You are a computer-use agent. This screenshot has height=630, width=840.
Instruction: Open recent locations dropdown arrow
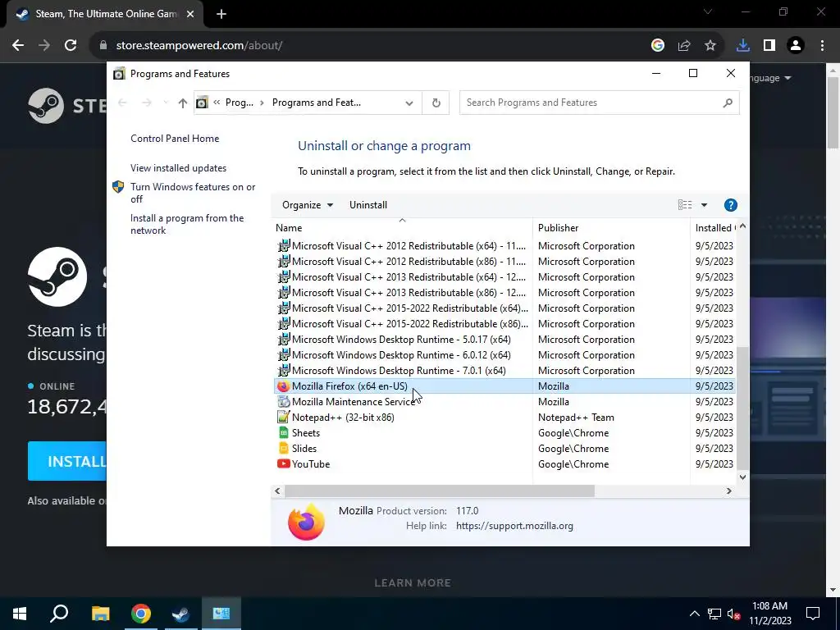click(x=166, y=103)
